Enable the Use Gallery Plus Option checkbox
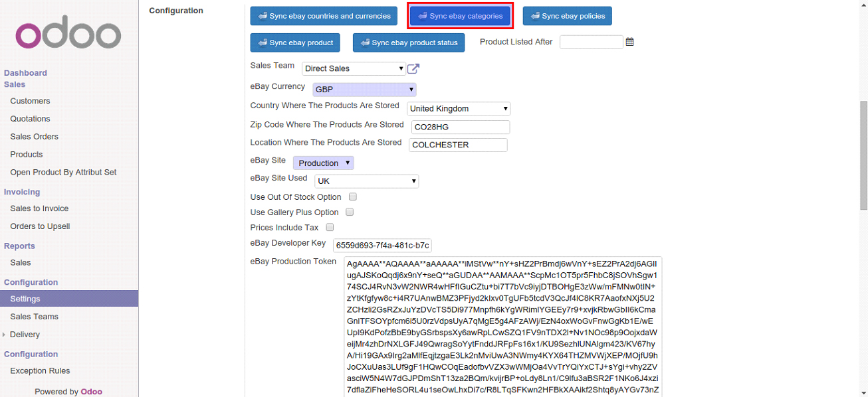This screenshot has height=397, width=868. pos(350,212)
